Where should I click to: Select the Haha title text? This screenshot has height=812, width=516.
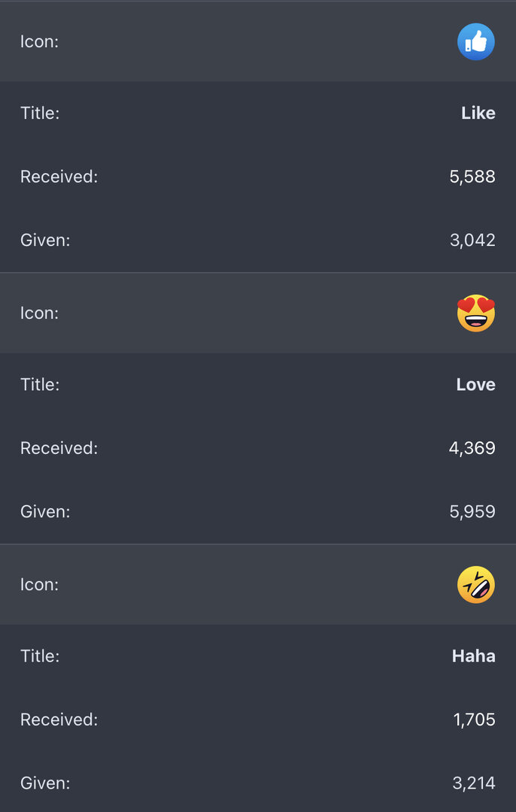coord(474,656)
